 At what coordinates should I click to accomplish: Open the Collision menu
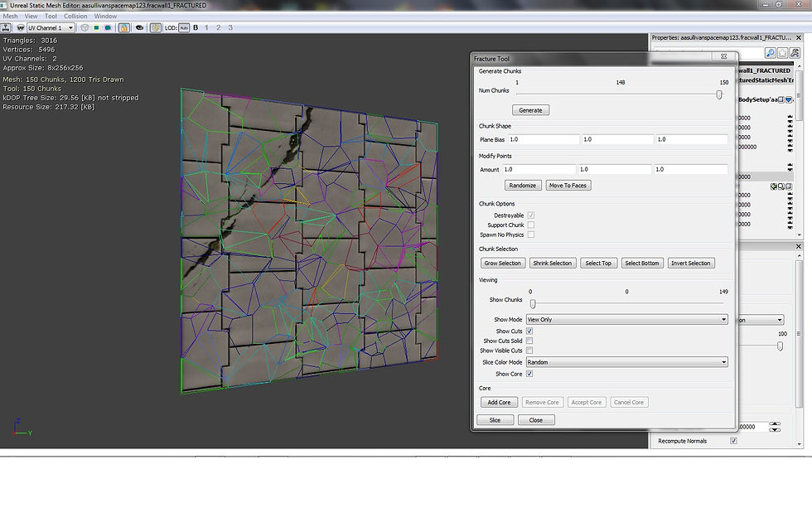tap(75, 16)
